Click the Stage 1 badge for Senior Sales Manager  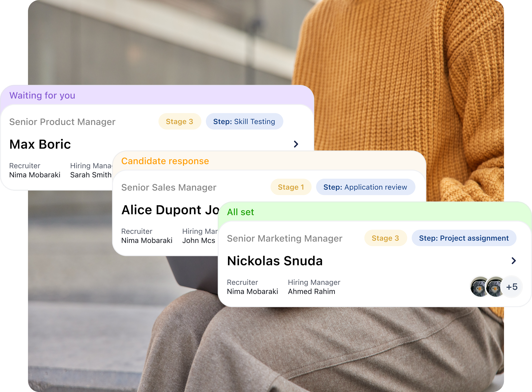(291, 187)
